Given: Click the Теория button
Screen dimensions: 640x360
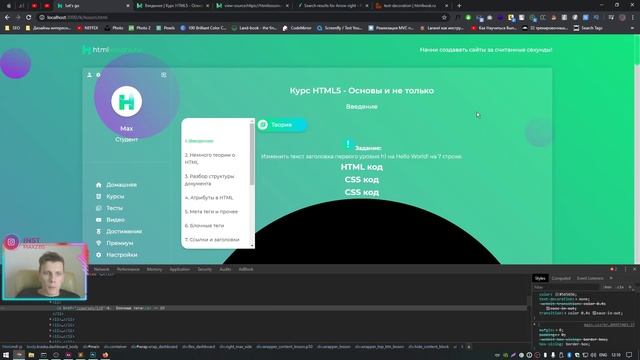Looking at the screenshot, I should (282, 124).
